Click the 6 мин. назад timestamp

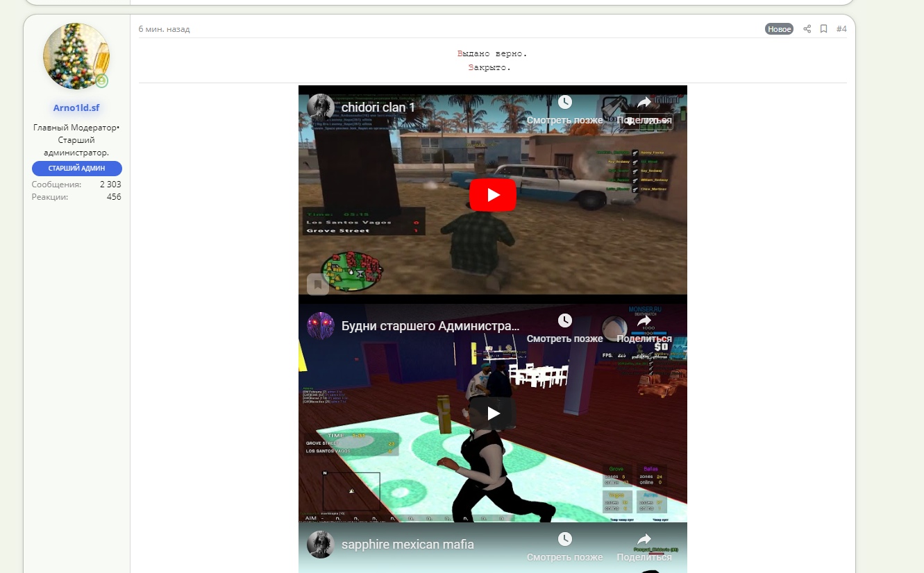coord(164,29)
